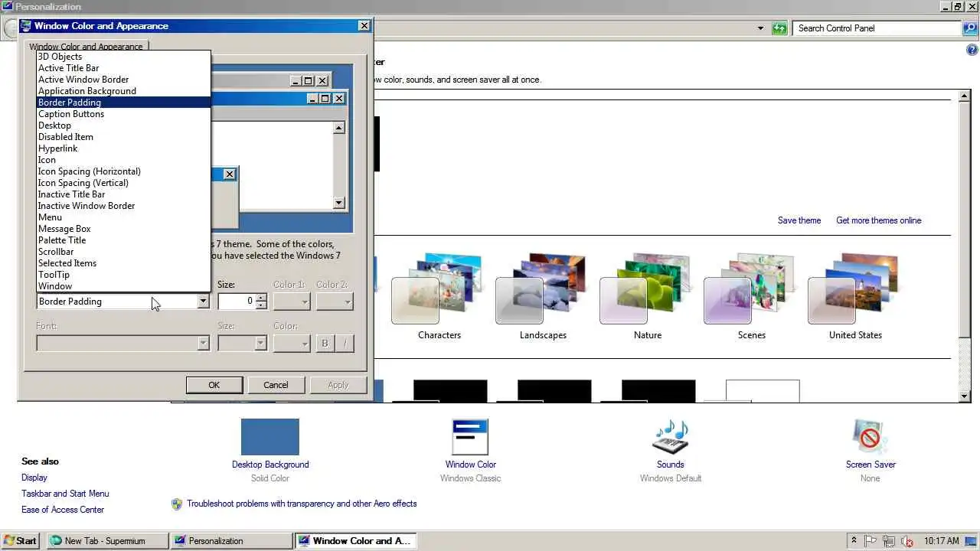Toggle Bold font button
The height and width of the screenshot is (551, 980).
click(325, 344)
